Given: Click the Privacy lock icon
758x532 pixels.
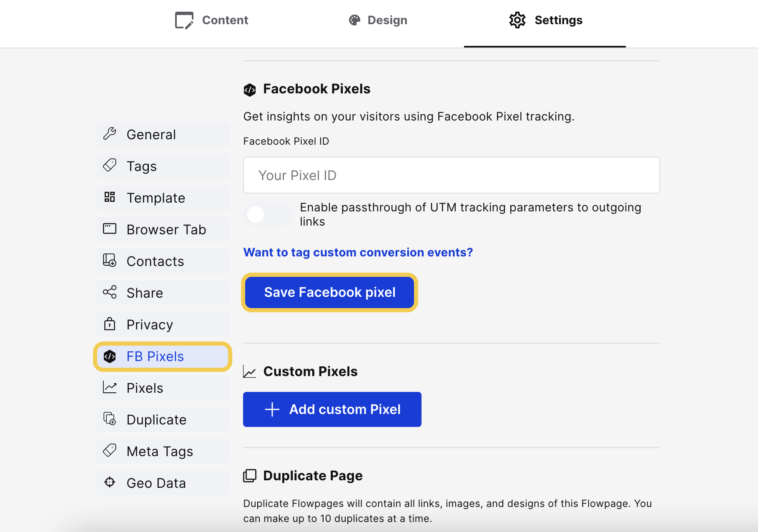Looking at the screenshot, I should pyautogui.click(x=110, y=324).
